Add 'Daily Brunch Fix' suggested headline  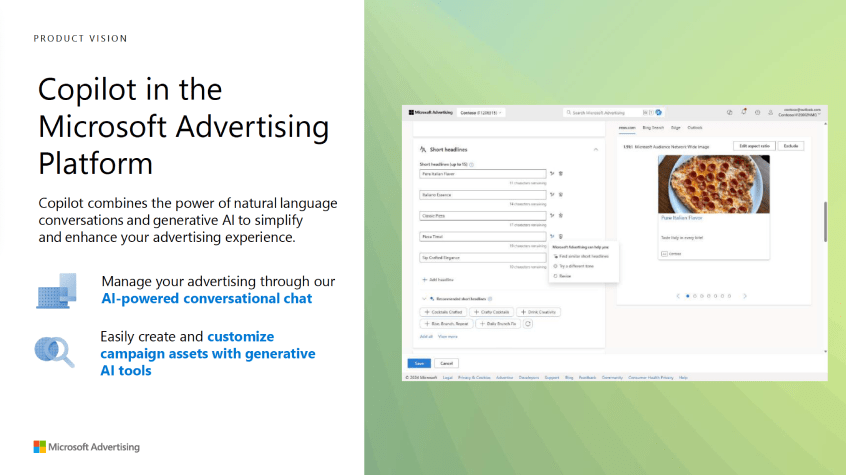pyautogui.click(x=497, y=324)
